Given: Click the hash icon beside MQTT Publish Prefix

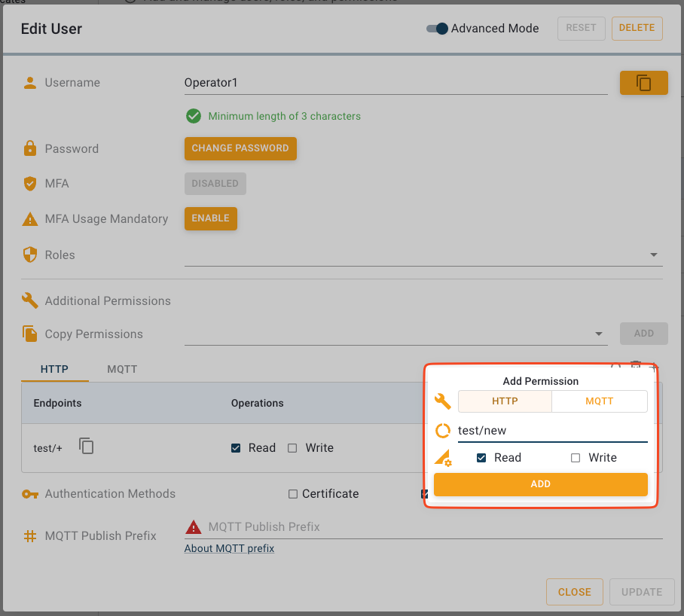Looking at the screenshot, I should tap(29, 535).
